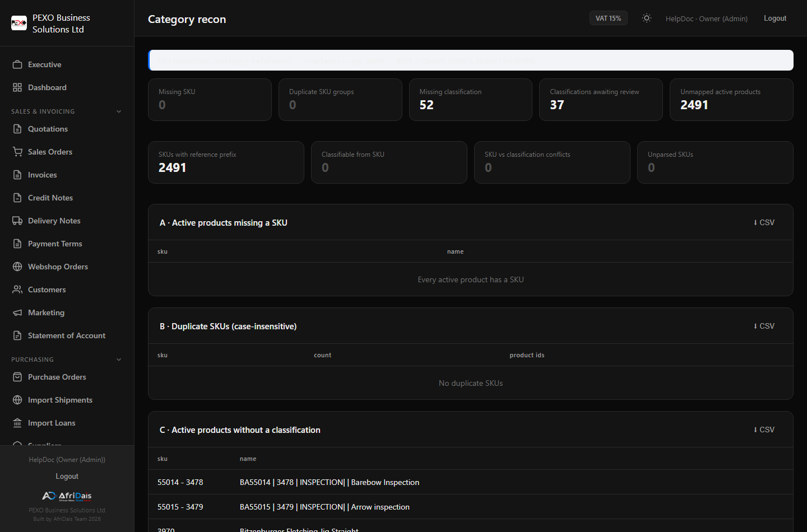Click the Duplicate SKU groups card
This screenshot has height=532, width=807.
[x=340, y=100]
